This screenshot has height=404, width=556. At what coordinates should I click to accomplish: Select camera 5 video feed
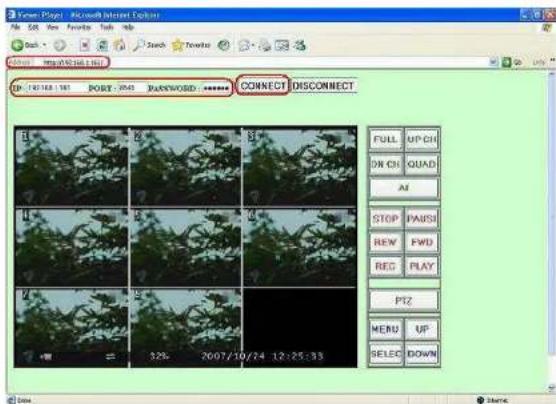point(186,248)
